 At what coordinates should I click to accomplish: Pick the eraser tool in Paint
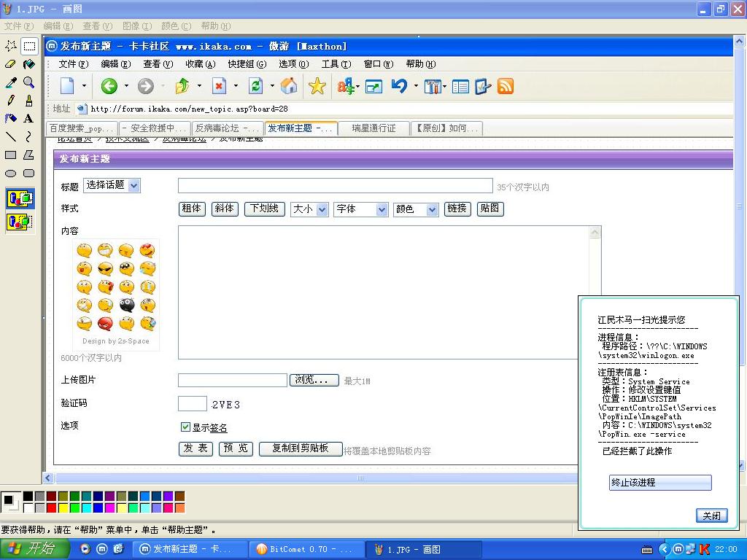click(x=10, y=64)
